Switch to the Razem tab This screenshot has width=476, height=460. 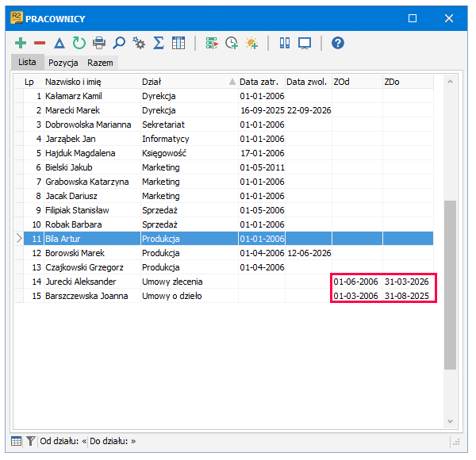click(100, 63)
